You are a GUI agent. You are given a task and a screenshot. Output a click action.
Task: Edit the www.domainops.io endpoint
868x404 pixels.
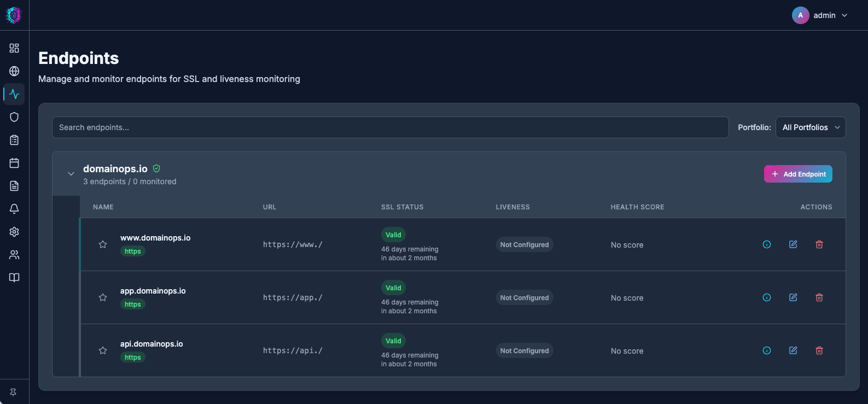(793, 244)
